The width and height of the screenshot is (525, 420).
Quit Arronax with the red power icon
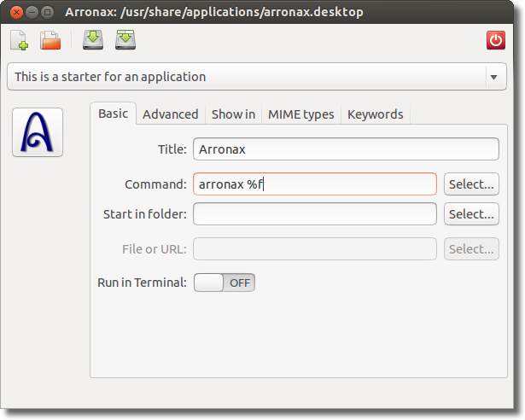496,40
